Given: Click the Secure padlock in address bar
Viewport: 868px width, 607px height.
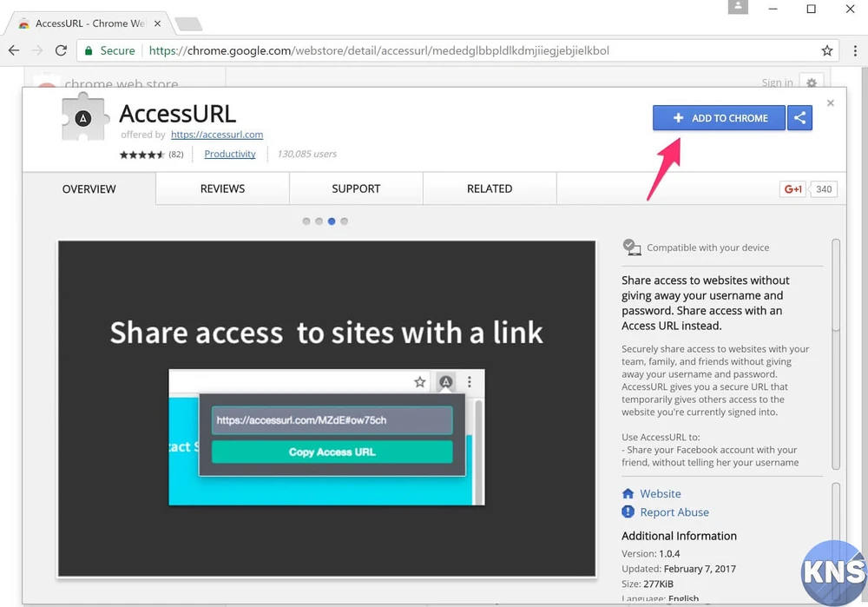Looking at the screenshot, I should click(x=89, y=51).
